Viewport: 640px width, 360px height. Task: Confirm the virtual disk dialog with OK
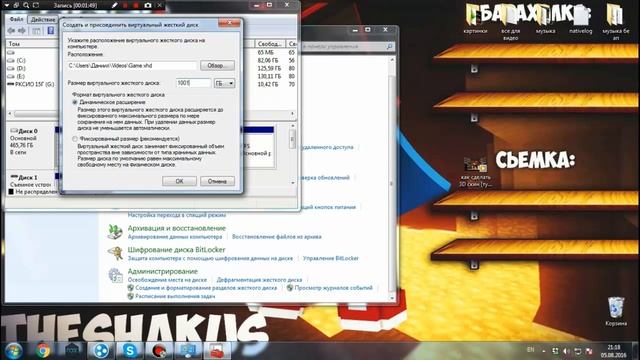(179, 181)
